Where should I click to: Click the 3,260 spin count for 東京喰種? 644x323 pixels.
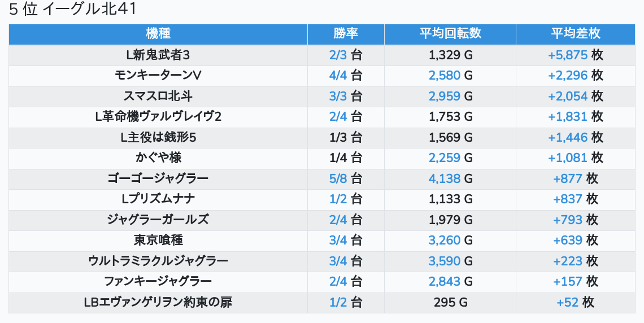click(x=445, y=241)
